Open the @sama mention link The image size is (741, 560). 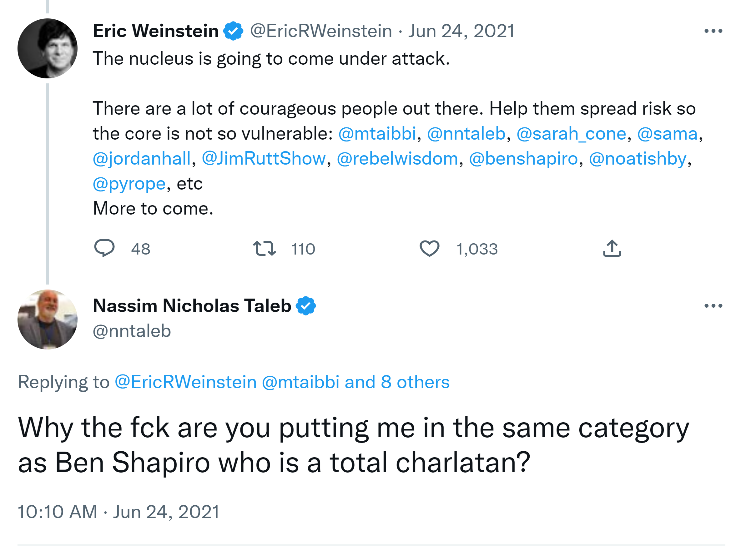667,134
